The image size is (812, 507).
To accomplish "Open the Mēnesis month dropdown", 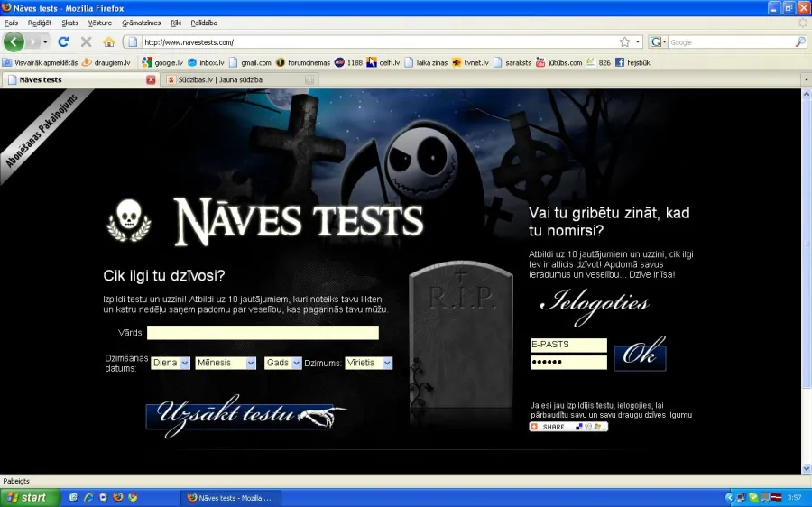I will click(x=226, y=363).
